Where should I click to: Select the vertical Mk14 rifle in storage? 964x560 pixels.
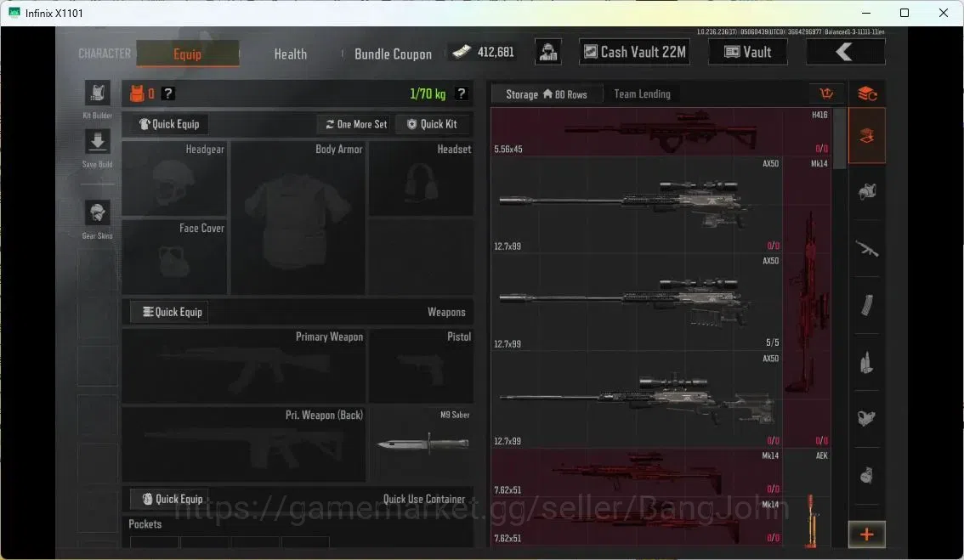click(x=807, y=303)
